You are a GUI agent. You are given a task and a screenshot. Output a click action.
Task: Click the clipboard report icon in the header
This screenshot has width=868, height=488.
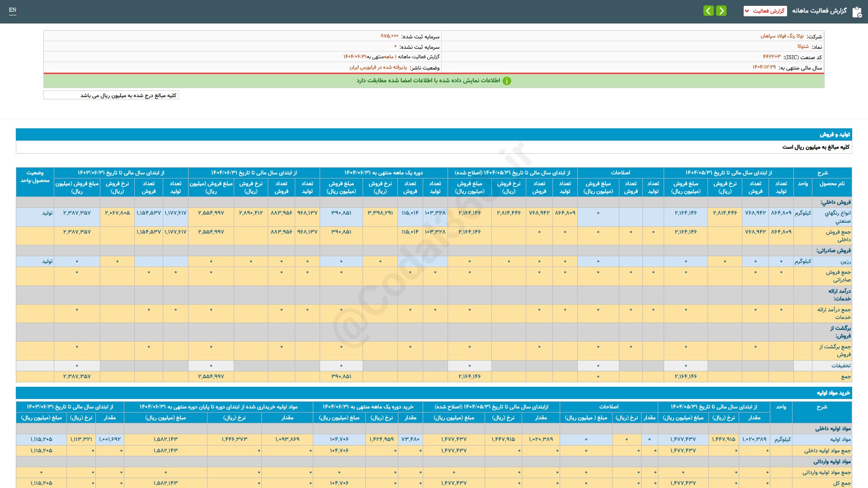coord(857,12)
